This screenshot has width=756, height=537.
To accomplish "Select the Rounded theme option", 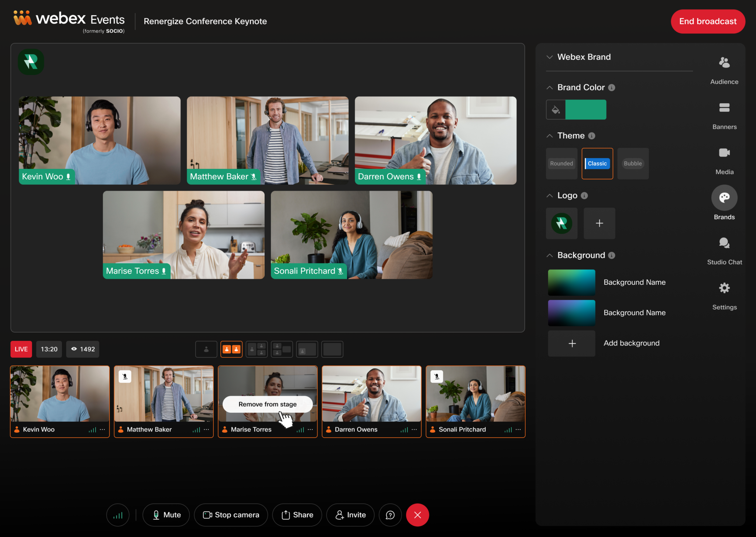I will (x=561, y=163).
